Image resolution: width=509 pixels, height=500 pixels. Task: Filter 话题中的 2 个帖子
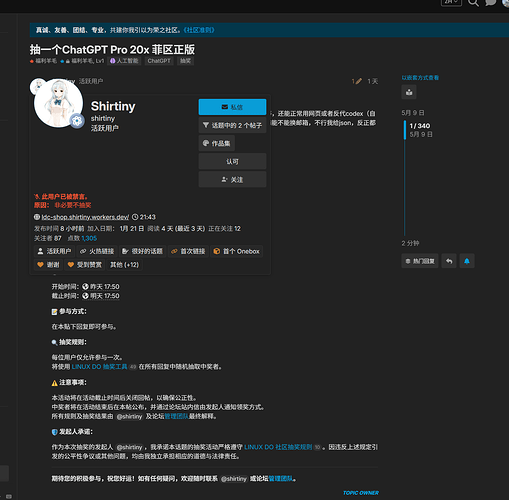232,125
